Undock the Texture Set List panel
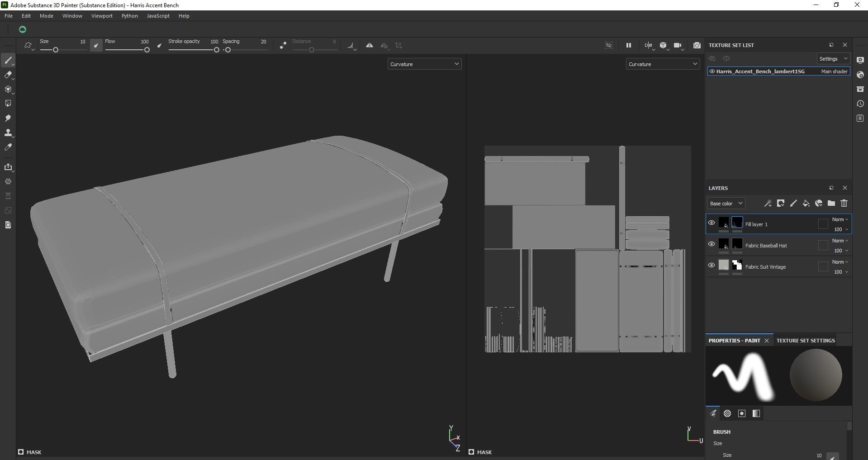The height and width of the screenshot is (460, 868). [x=831, y=45]
